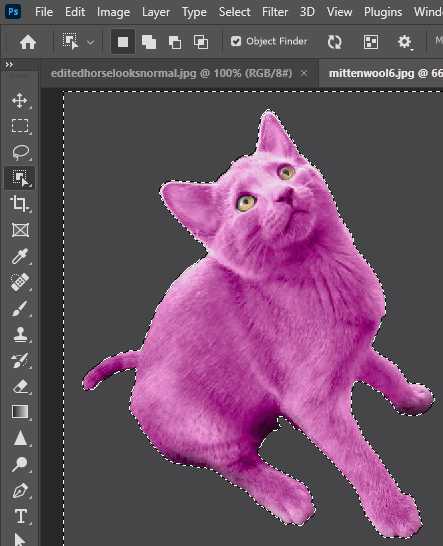The width and height of the screenshot is (443, 546).
Task: Choose Subtract from selection mode
Action: coord(175,42)
